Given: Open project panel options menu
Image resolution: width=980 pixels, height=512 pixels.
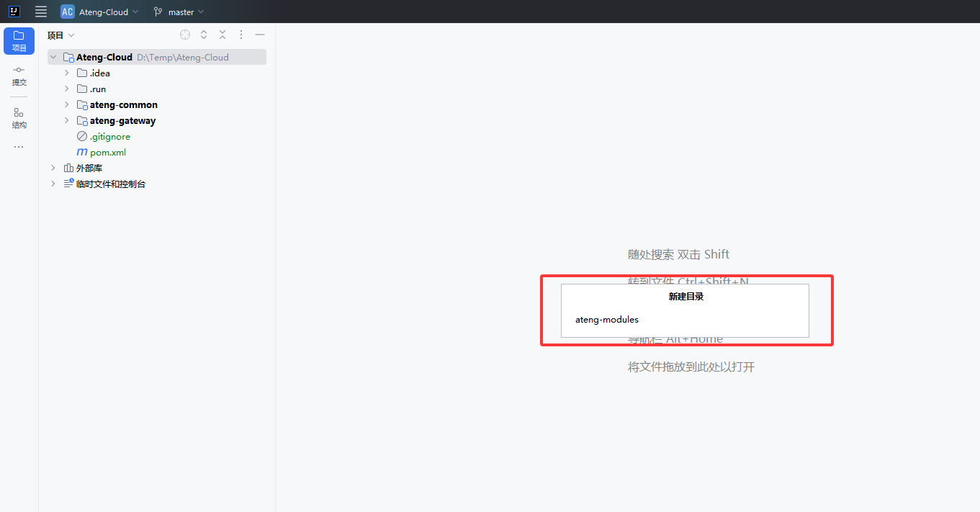Looking at the screenshot, I should 241,35.
